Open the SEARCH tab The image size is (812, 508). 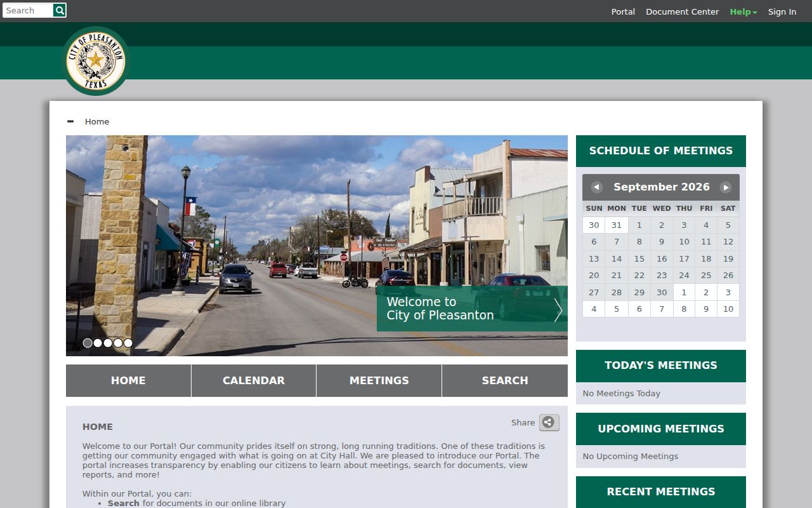point(505,380)
